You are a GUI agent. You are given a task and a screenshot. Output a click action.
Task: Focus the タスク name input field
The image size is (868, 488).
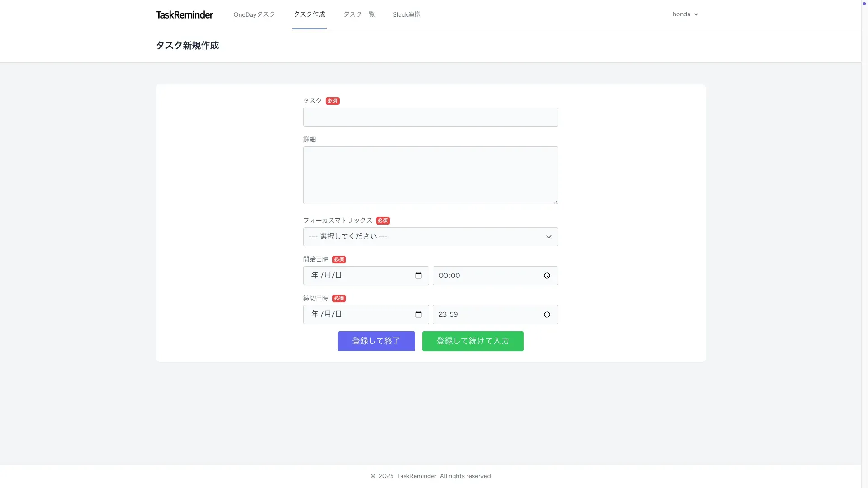[430, 117]
